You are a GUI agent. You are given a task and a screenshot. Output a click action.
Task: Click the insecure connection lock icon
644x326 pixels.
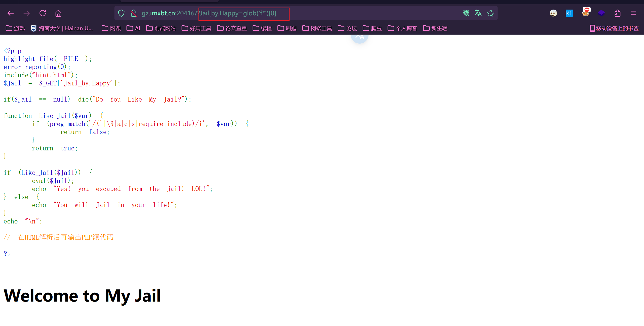[133, 13]
